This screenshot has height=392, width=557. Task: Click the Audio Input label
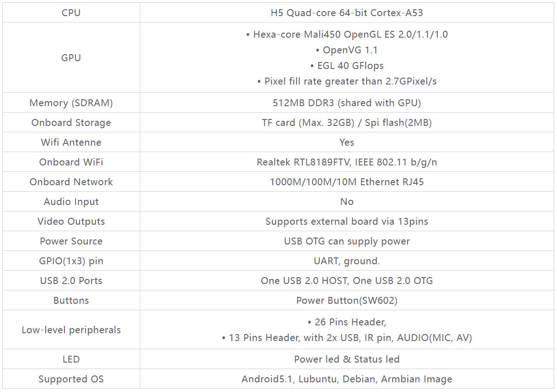(71, 202)
